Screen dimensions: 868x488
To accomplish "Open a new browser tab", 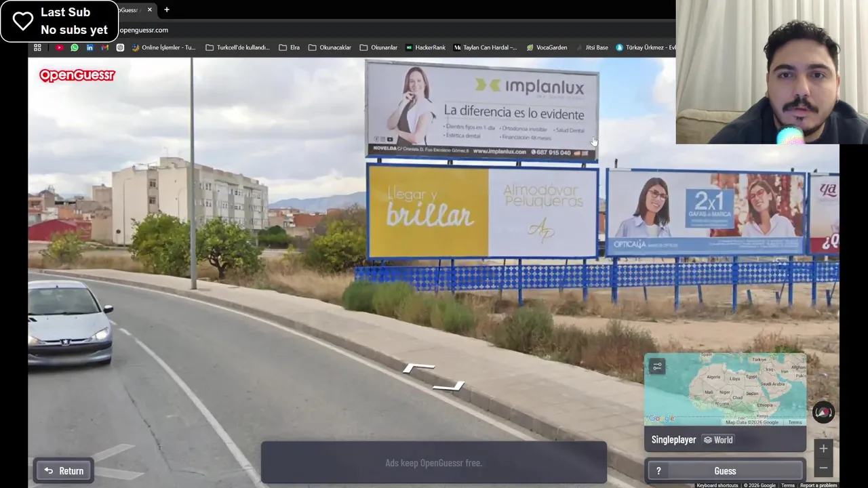I will coord(167,9).
